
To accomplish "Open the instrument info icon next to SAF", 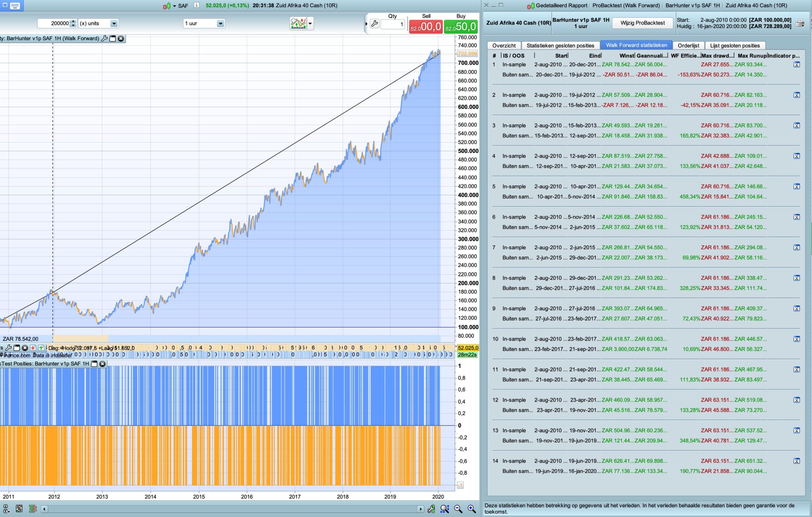I will click(196, 5).
